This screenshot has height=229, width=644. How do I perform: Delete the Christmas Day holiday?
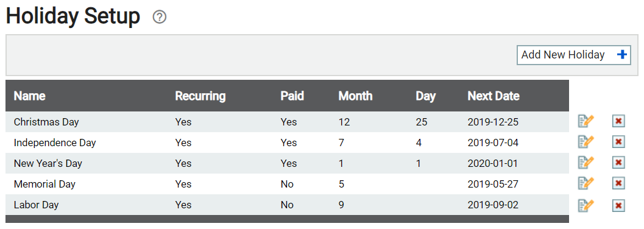tap(618, 121)
